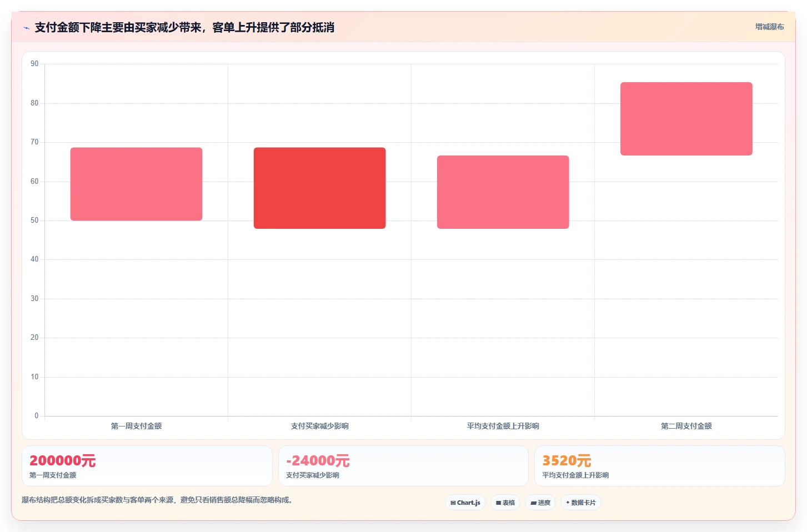
Task: Click the dark red 支付买家减少影响 bar
Action: pyautogui.click(x=319, y=188)
